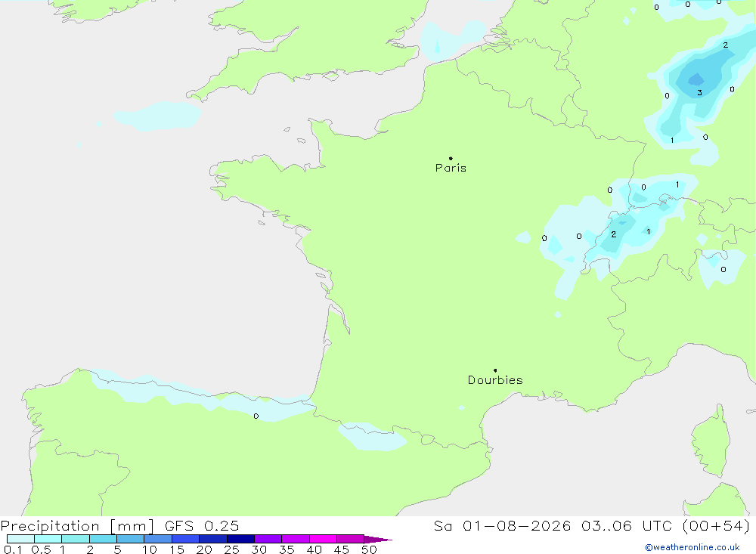Screen dimensions: 756x554
Task: Pick the 10–15 mm blue legend swatch
Action: 158,539
